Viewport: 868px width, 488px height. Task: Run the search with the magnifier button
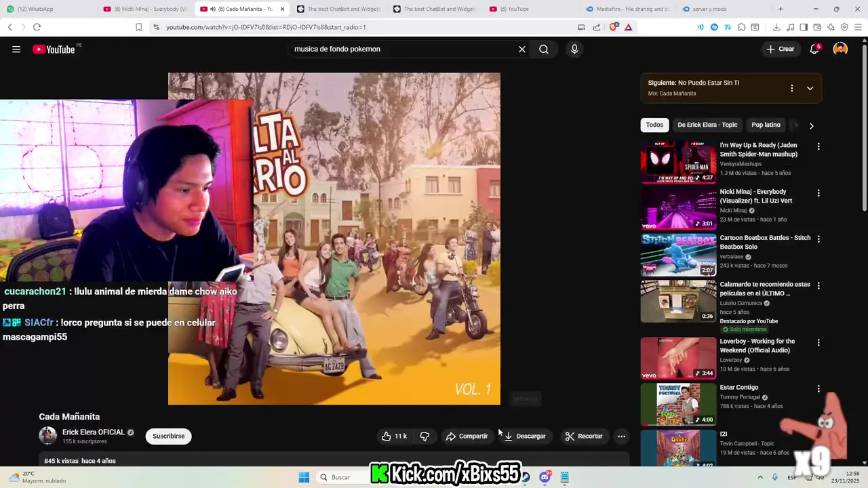[544, 49]
